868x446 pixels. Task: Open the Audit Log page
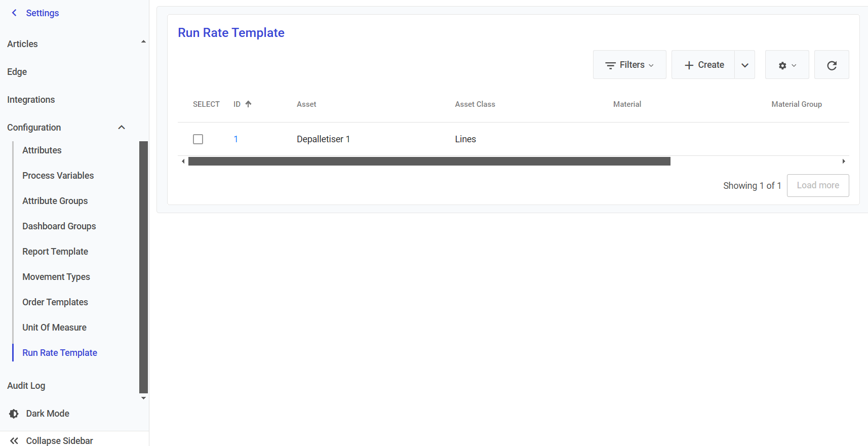point(26,386)
